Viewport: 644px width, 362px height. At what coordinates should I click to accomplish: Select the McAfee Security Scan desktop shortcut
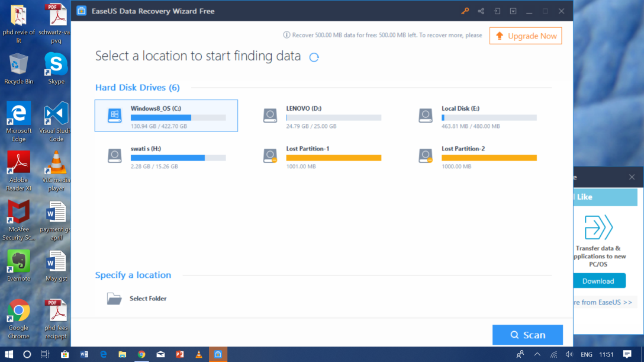tap(18, 220)
